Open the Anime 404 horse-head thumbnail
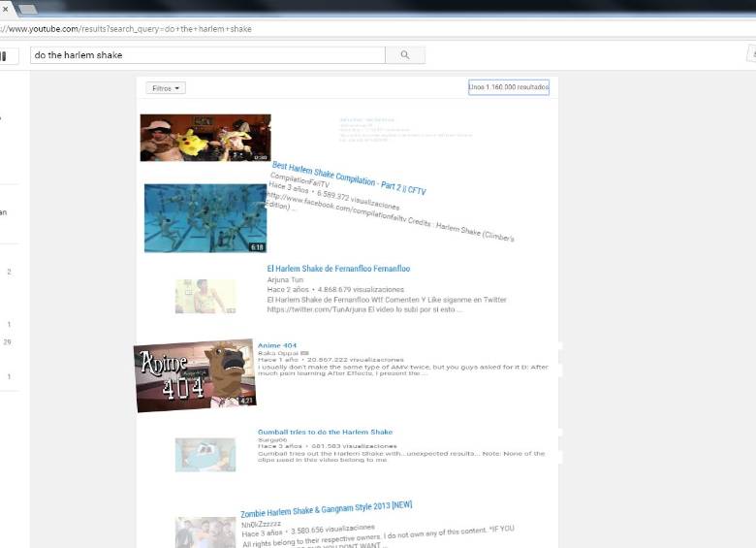The height and width of the screenshot is (548, 756). [x=195, y=375]
